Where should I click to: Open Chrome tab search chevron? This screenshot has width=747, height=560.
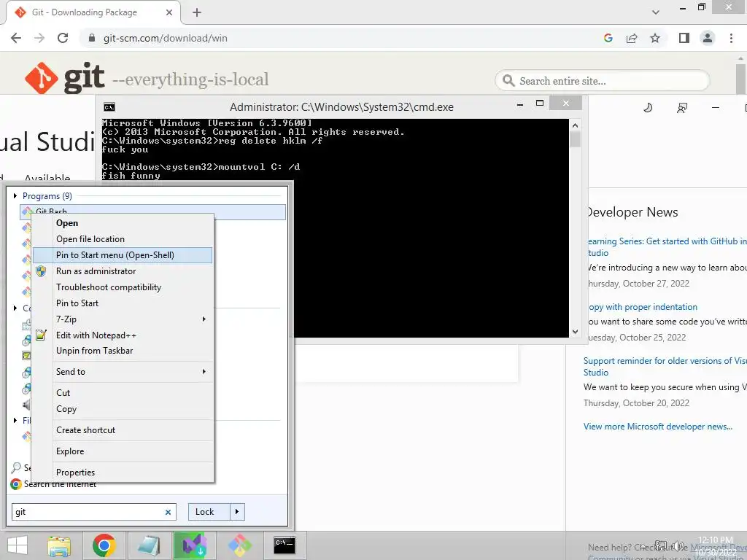(656, 12)
